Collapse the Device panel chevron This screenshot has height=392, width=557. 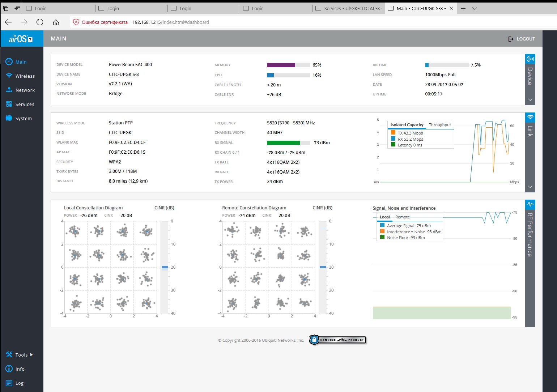click(530, 100)
